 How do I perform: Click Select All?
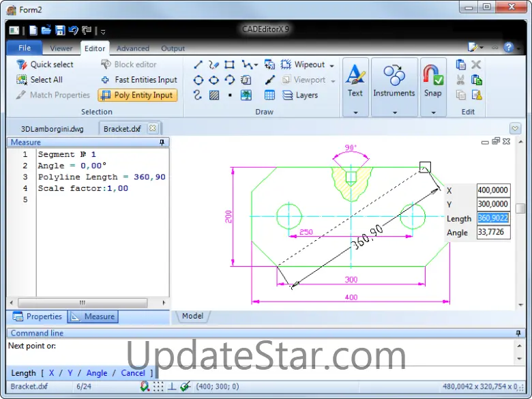click(x=40, y=80)
